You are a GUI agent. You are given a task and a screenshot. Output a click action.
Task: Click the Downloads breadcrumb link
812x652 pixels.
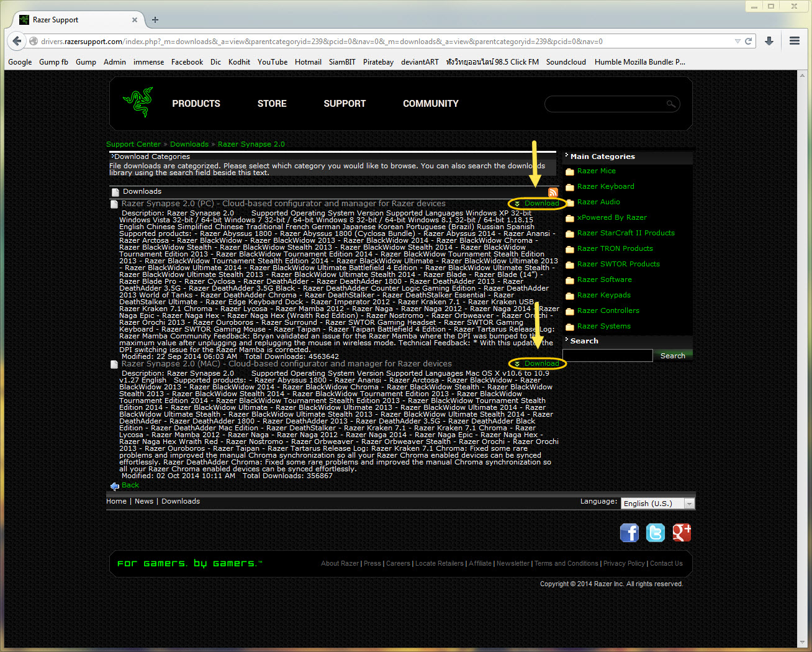[189, 144]
